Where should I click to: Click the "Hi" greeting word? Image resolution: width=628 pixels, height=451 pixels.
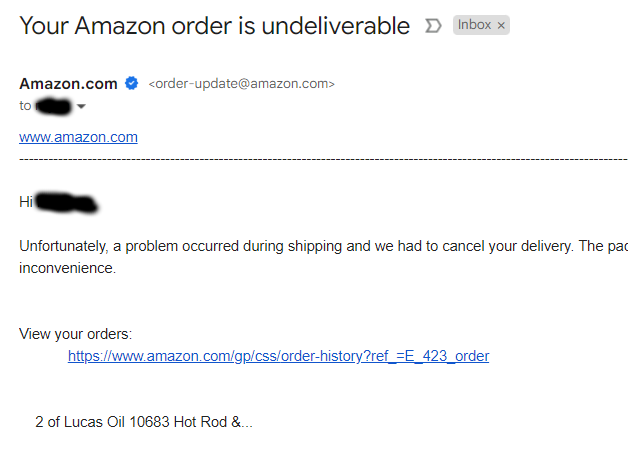click(26, 202)
